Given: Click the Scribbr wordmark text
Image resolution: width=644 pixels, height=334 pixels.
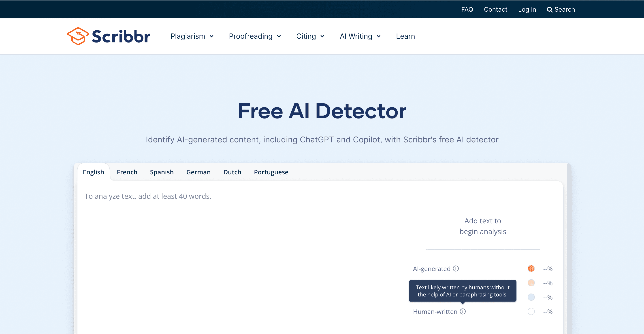Looking at the screenshot, I should point(121,36).
